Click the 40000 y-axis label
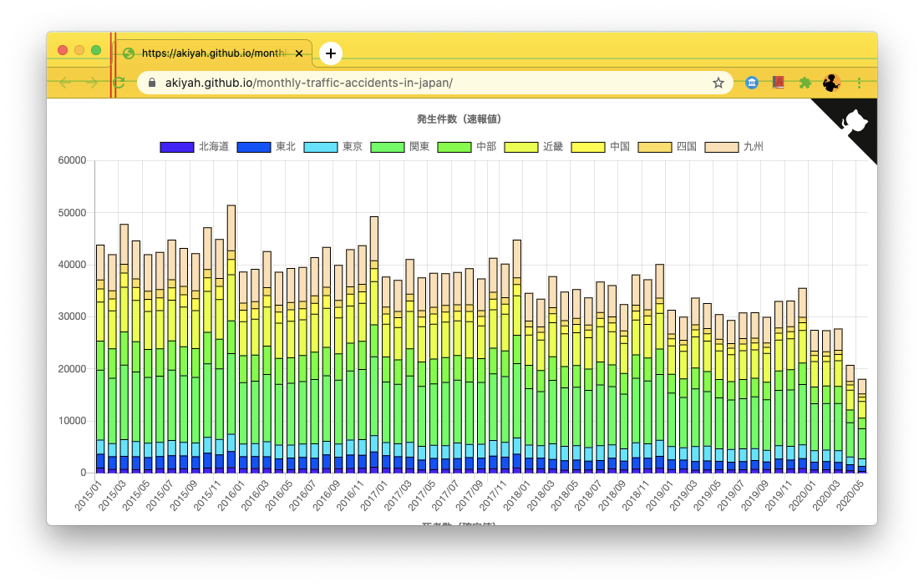Image resolution: width=924 pixels, height=587 pixels. tap(72, 265)
